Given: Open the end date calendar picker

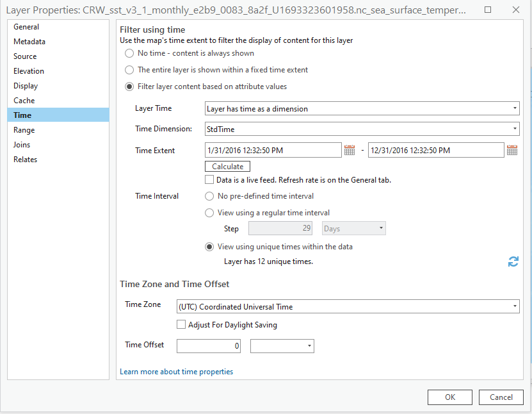Looking at the screenshot, I should point(512,151).
